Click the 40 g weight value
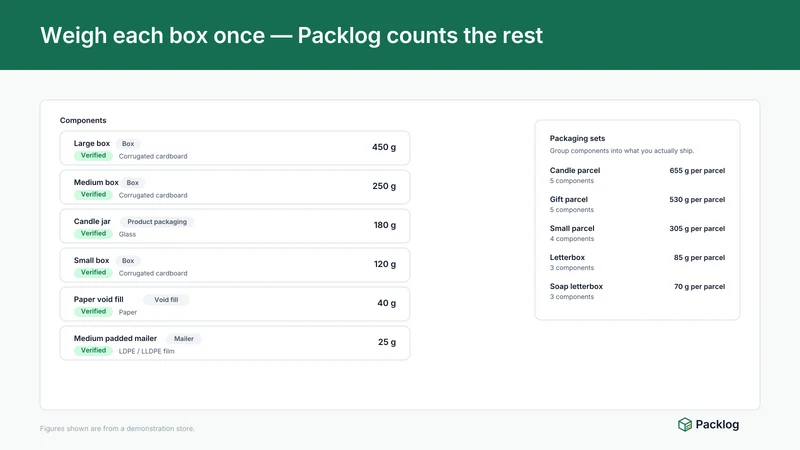The image size is (800, 450). [386, 304]
